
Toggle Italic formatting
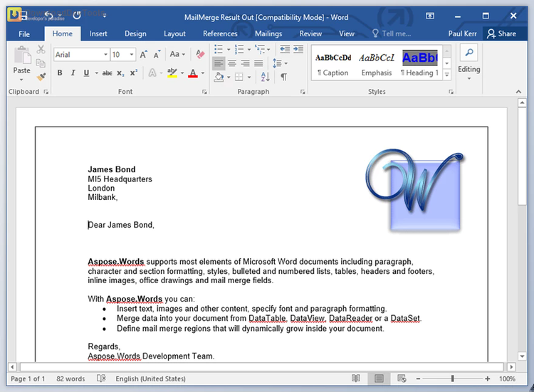coord(73,73)
